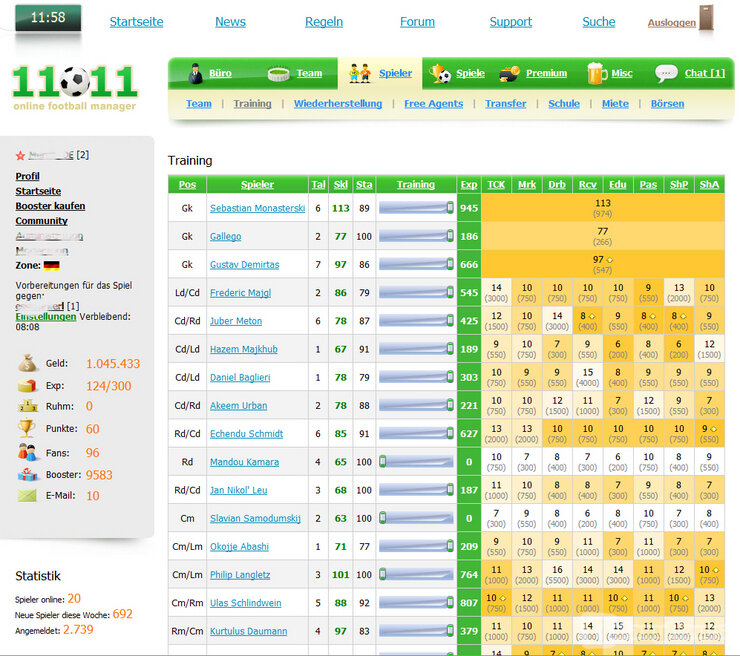Sort table by TCK column
This screenshot has width=740, height=656.
click(x=496, y=185)
